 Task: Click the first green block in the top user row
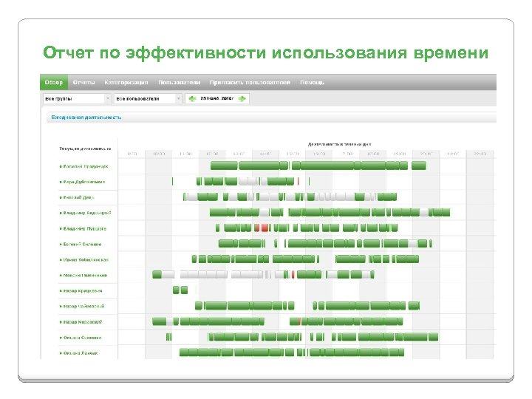(224, 166)
